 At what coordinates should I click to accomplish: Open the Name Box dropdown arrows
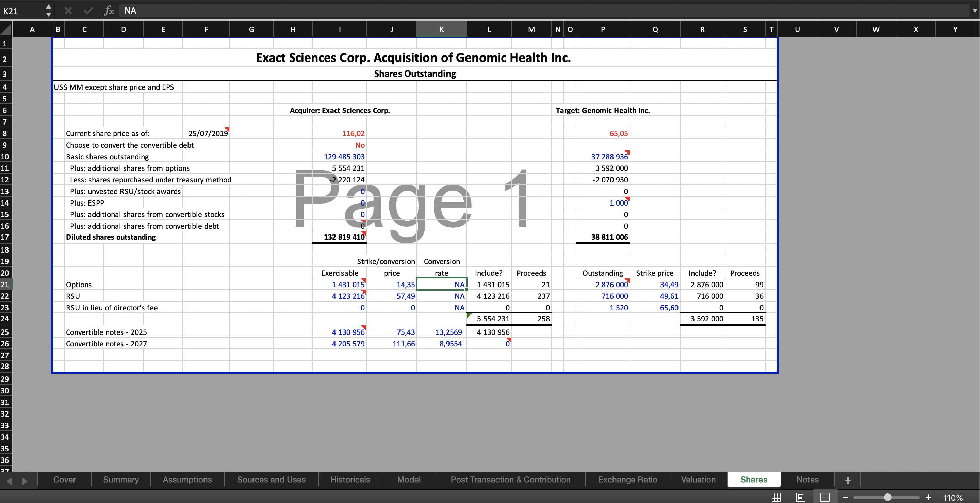click(x=48, y=11)
